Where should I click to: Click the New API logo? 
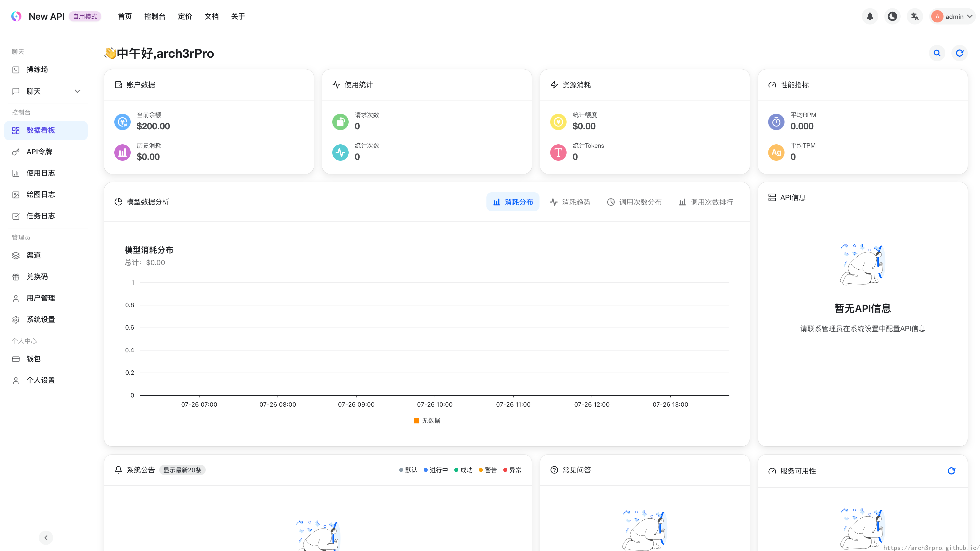click(x=16, y=16)
